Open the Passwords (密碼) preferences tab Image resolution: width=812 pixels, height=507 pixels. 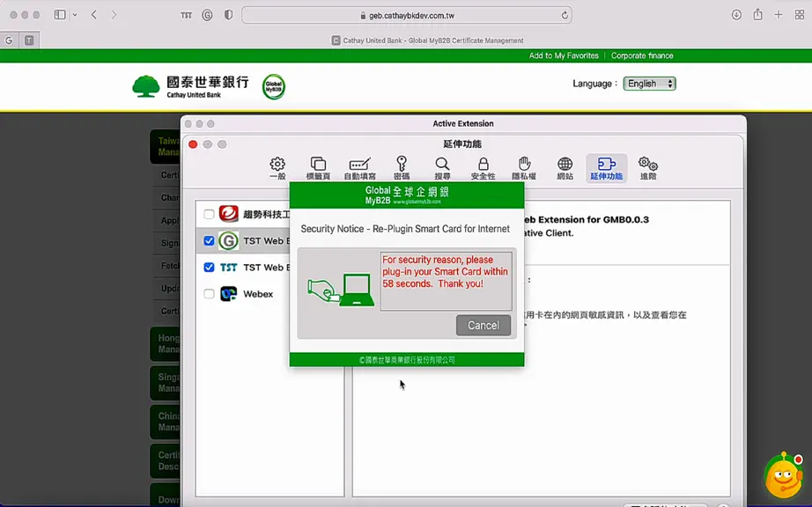[402, 169]
